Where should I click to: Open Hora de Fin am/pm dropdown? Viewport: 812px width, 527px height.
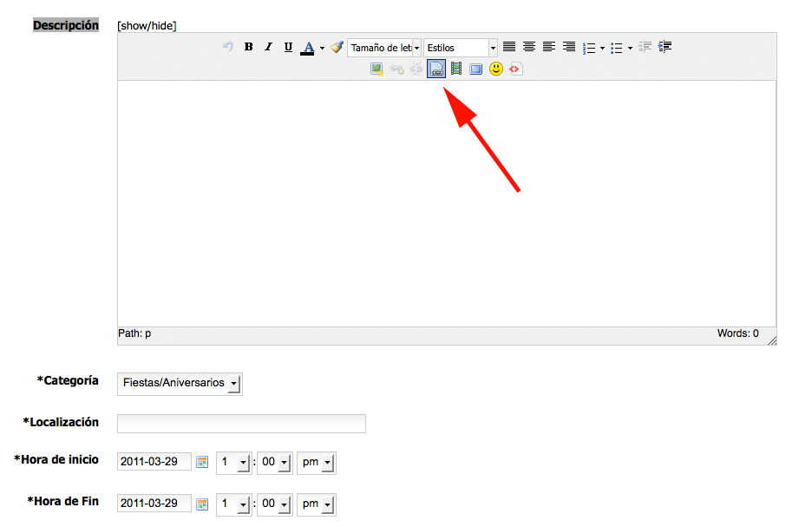317,504
